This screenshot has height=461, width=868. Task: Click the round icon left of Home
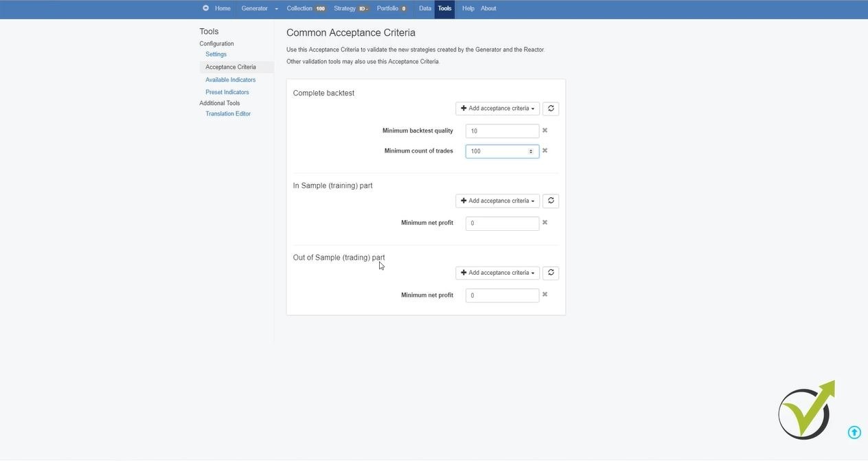tap(205, 8)
